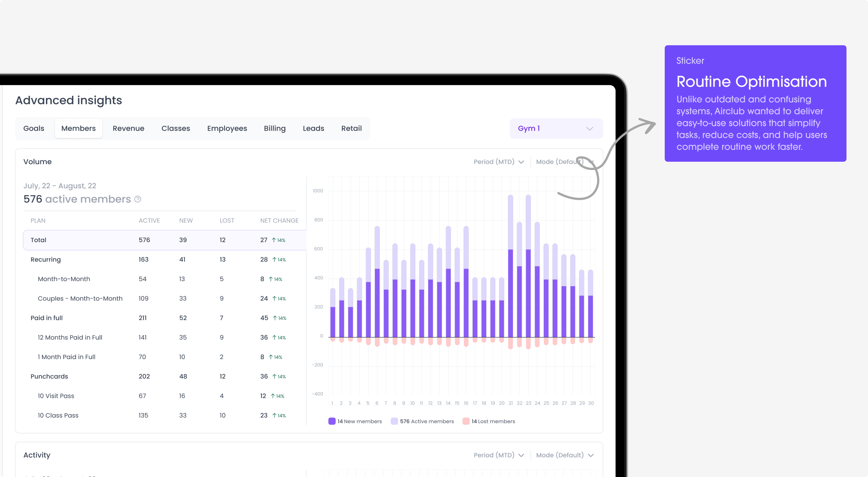Viewport: 868px width, 477px height.
Task: Expand the Volume Period (MTD) dropdown
Action: point(499,162)
